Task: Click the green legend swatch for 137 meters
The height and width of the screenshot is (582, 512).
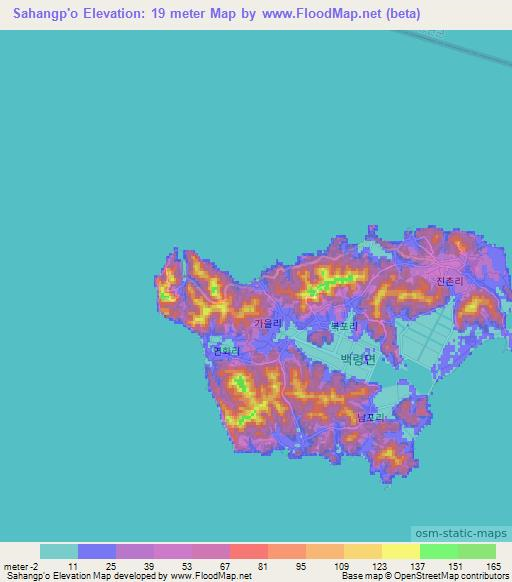Action: pyautogui.click(x=439, y=552)
